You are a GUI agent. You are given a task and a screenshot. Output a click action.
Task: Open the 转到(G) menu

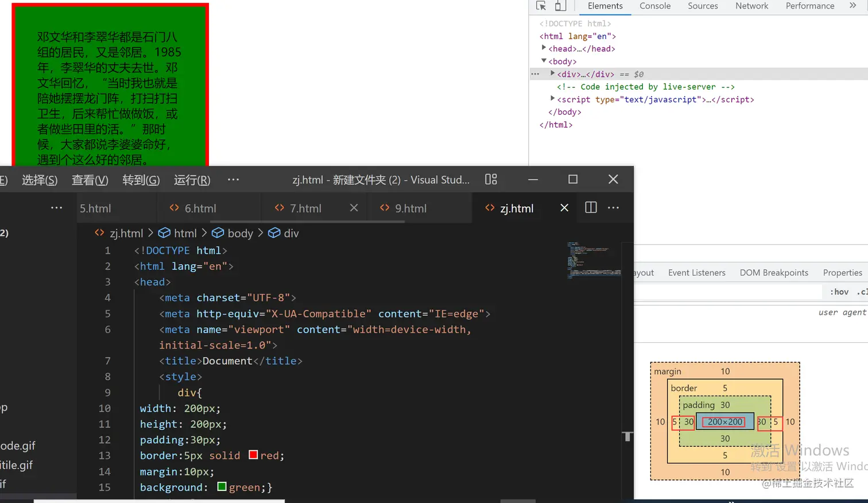click(x=141, y=180)
